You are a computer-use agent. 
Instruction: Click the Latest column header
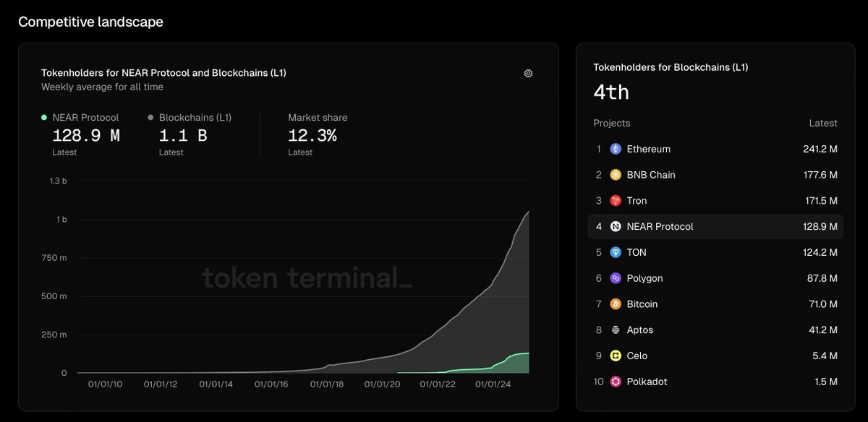(x=823, y=123)
